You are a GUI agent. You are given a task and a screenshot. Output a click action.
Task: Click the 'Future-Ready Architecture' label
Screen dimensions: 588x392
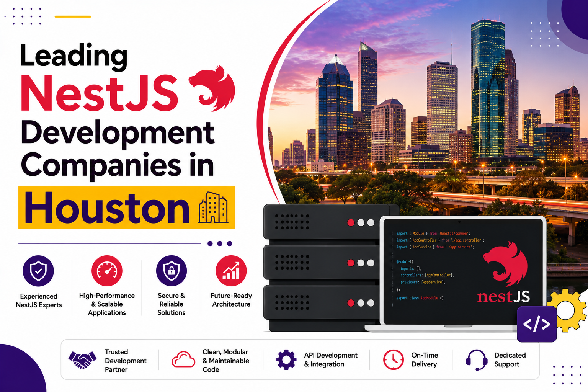click(x=231, y=300)
